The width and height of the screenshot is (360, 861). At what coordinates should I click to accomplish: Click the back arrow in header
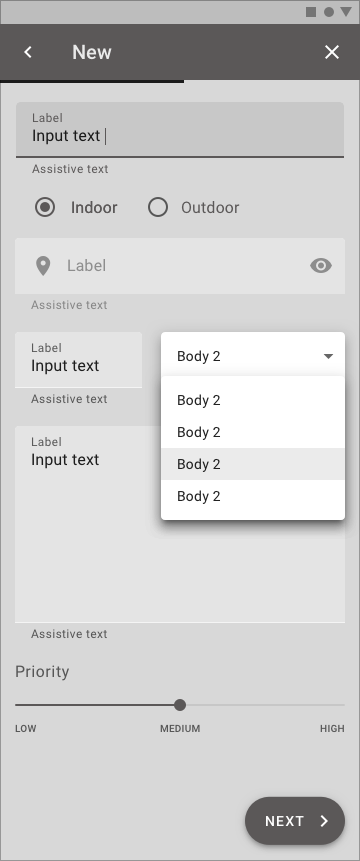pos(28,52)
